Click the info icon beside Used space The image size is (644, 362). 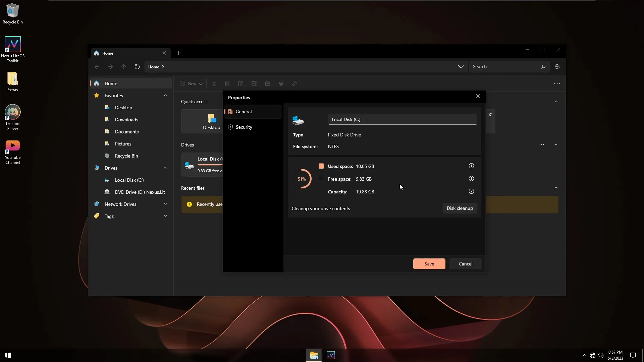(471, 166)
